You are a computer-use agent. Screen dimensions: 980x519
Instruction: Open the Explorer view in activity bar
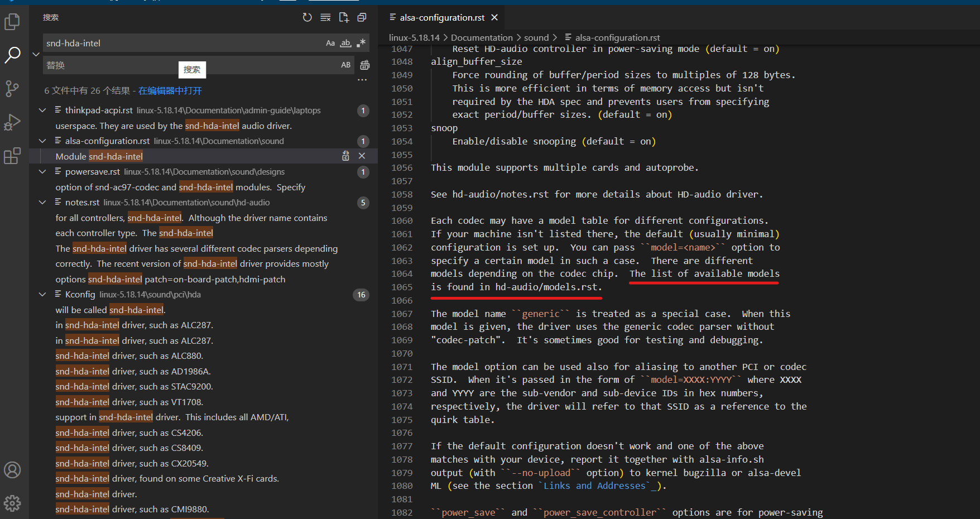[12, 22]
